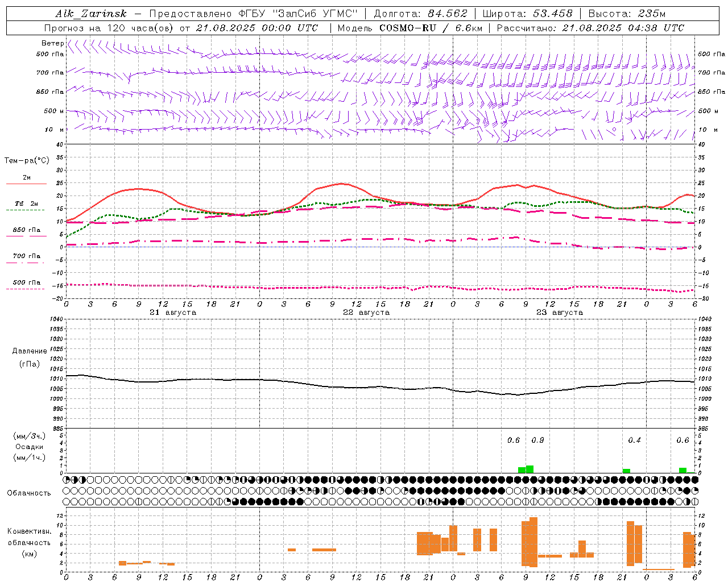This screenshot has height=582, width=728.
Task: Click the '0.4' precipitation amount value
Action: [634, 440]
